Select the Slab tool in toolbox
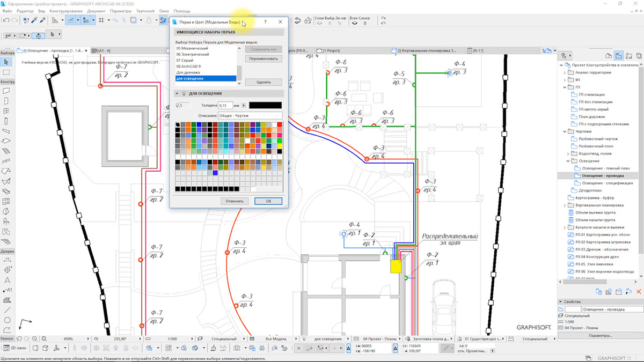The image size is (644, 362). [x=6, y=141]
